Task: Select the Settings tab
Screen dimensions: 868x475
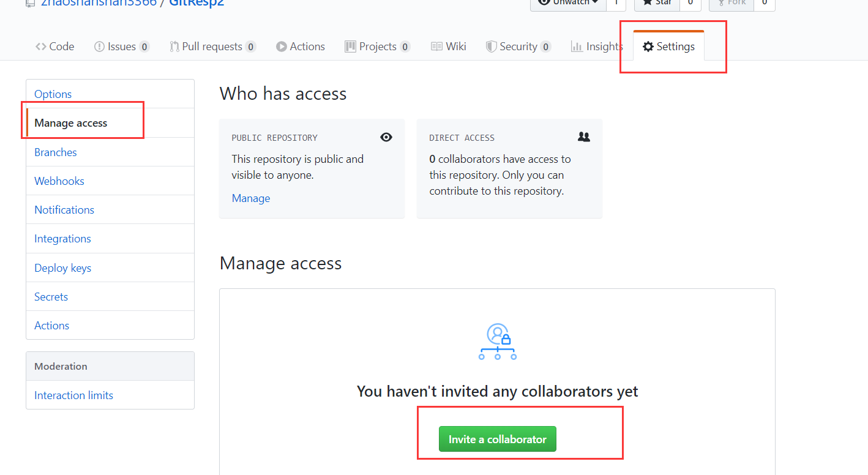Action: click(668, 47)
